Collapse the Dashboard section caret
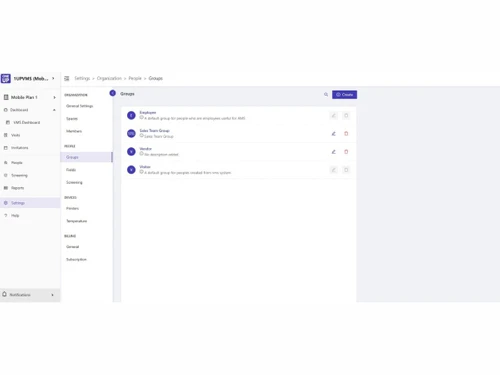Viewport: 500px width, 375px height. click(54, 110)
